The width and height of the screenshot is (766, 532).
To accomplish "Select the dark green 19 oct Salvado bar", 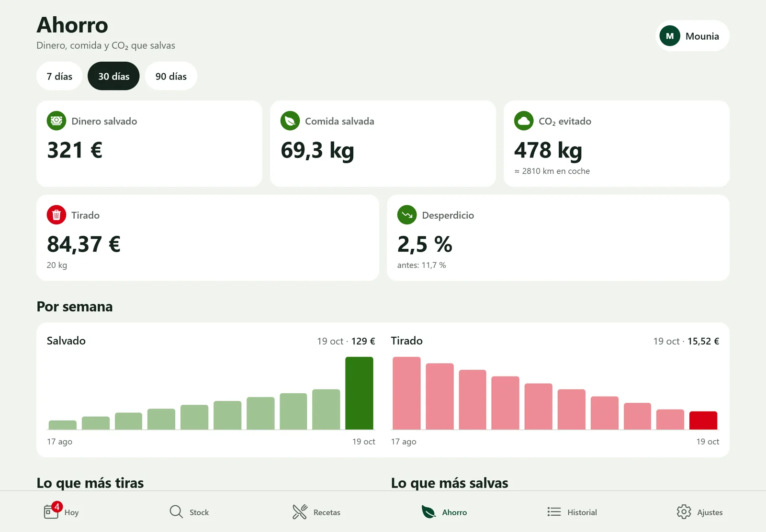I will pos(359,393).
